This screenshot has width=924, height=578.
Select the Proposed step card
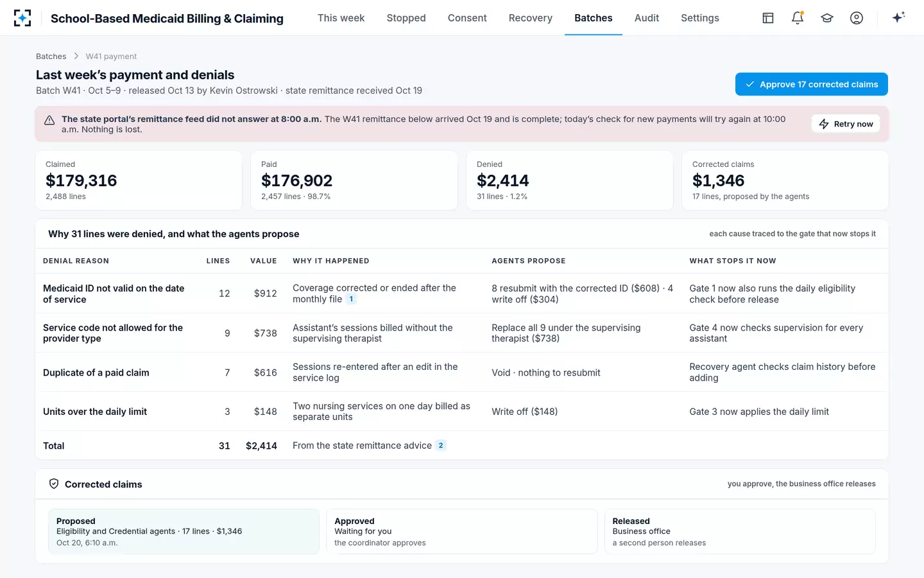click(184, 532)
